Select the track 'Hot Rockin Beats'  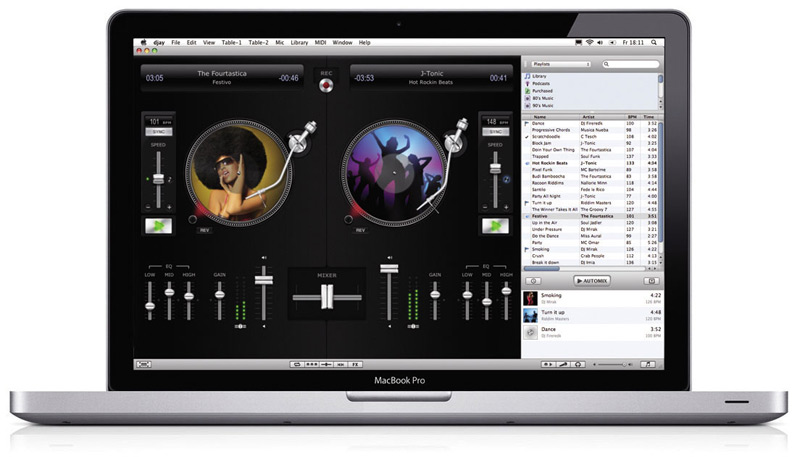click(x=591, y=163)
